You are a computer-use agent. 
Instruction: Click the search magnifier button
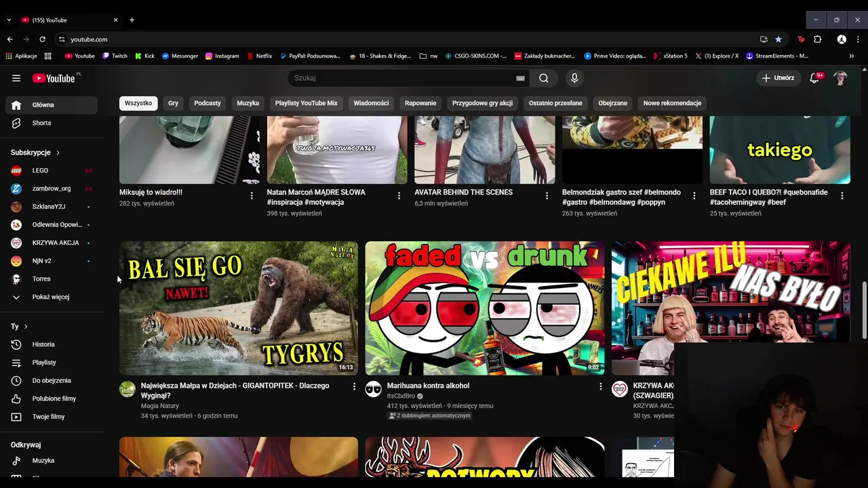(544, 78)
